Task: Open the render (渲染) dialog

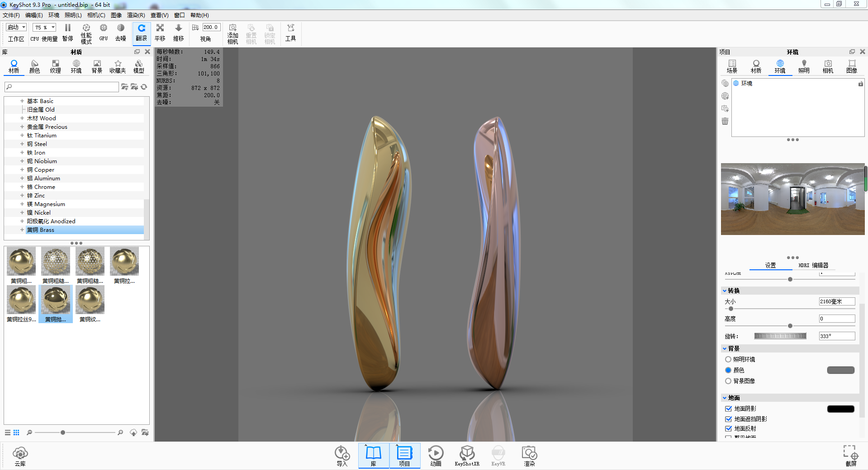Action: 529,456
